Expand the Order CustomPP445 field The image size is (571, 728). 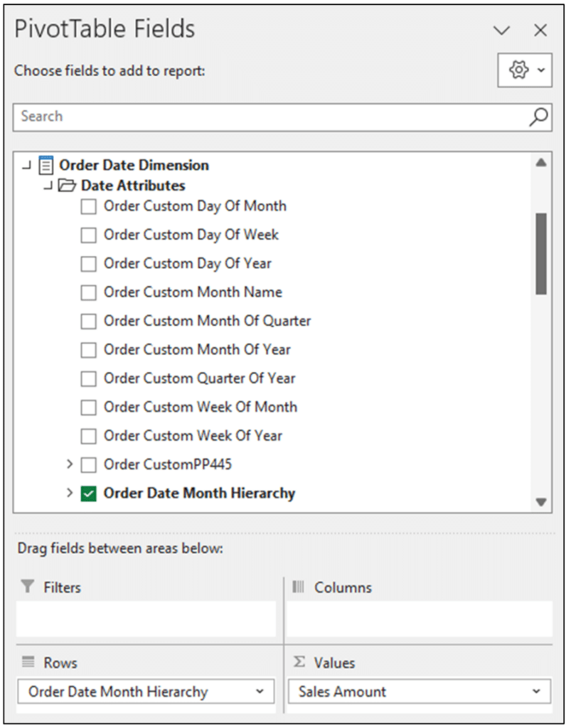point(69,464)
